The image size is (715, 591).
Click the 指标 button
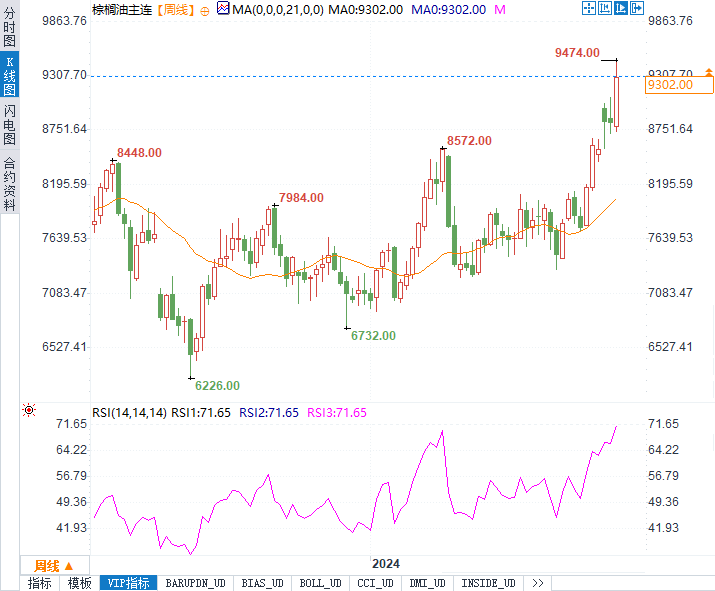pyautogui.click(x=40, y=583)
